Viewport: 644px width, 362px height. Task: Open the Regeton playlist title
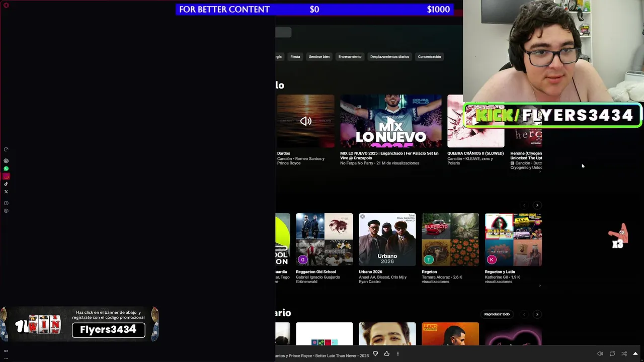tap(429, 272)
